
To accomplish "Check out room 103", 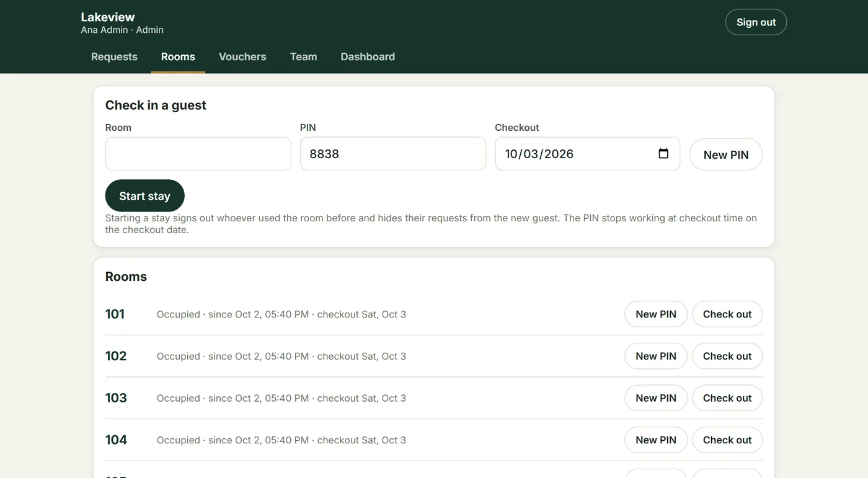I will tap(727, 398).
